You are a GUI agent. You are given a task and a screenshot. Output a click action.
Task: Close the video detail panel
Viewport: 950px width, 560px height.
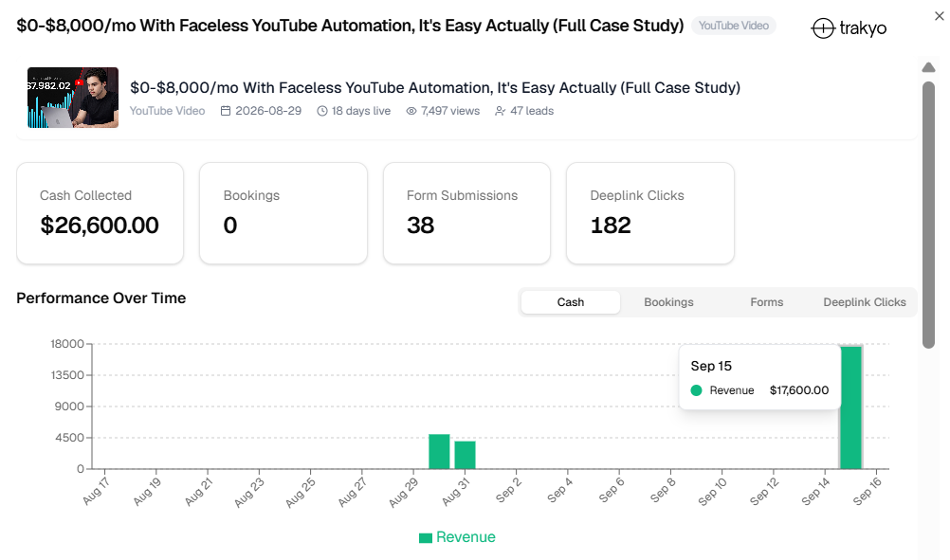[939, 16]
